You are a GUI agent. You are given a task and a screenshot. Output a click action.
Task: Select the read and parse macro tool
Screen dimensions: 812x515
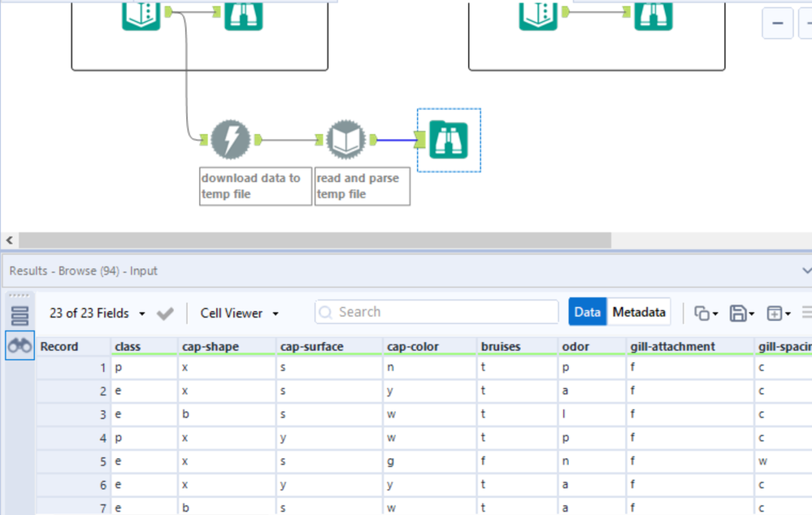tap(346, 141)
